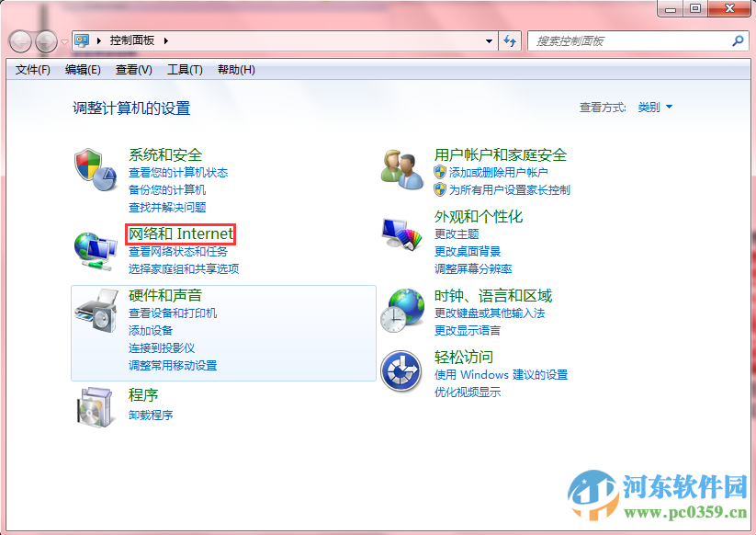
Task: Open 网络和 Internet via its network icon
Action: (x=96, y=249)
